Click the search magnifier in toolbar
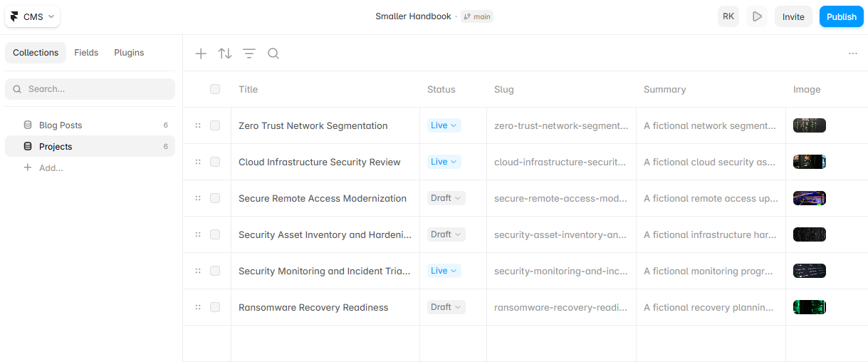The height and width of the screenshot is (362, 868). click(x=273, y=53)
